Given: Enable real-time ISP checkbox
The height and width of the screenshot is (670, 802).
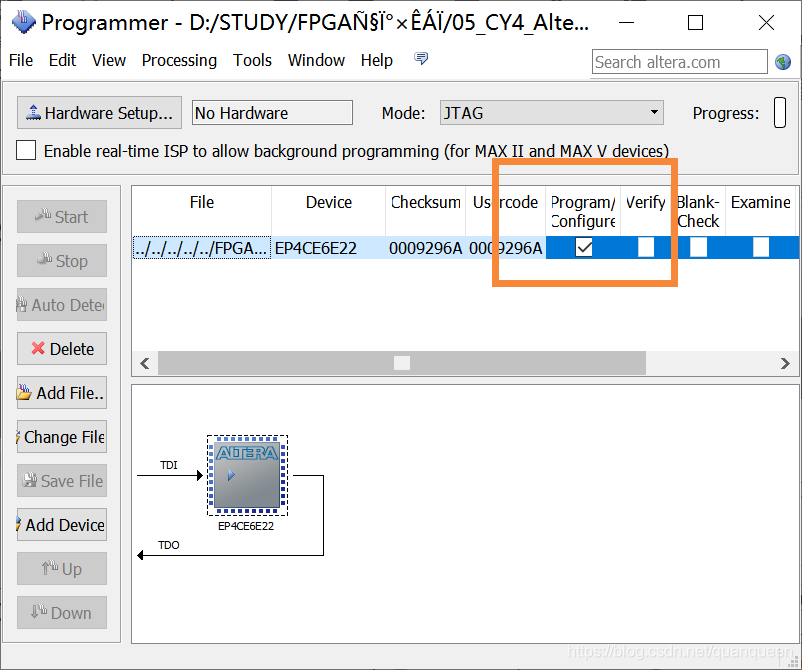Looking at the screenshot, I should (26, 150).
